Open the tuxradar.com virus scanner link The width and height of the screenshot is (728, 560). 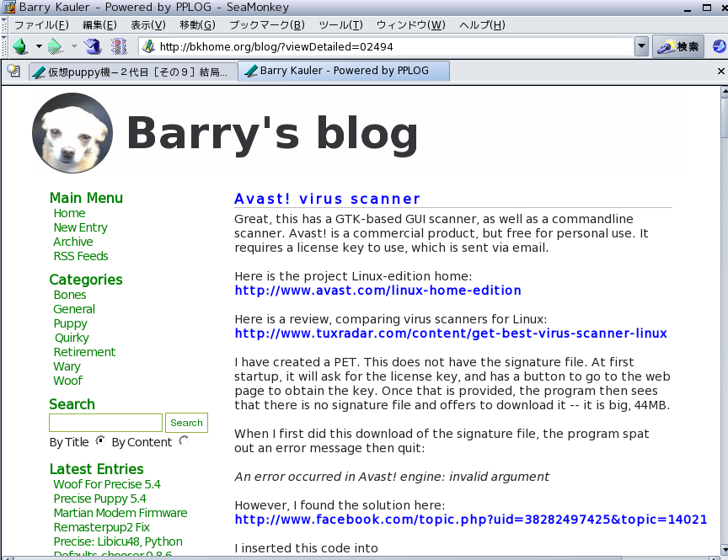click(x=451, y=333)
